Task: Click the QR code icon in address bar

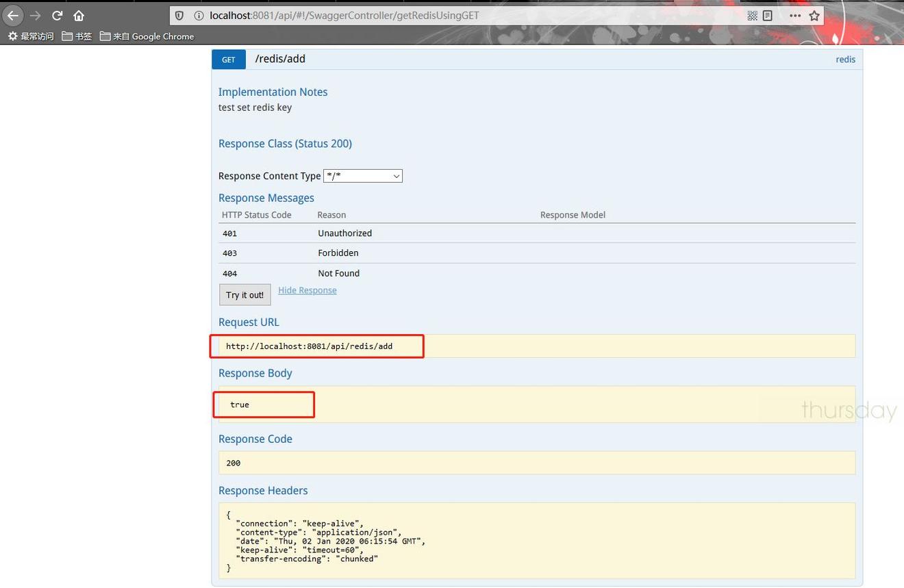Action: tap(752, 15)
